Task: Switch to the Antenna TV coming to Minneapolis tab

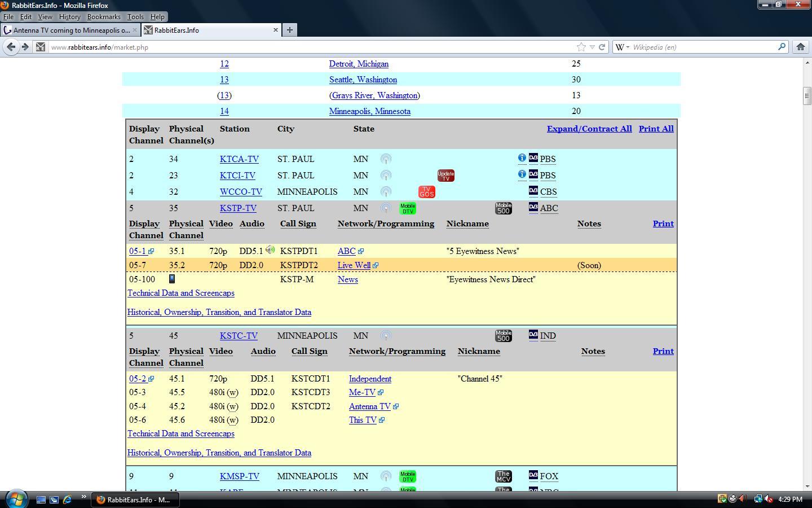Action: pyautogui.click(x=70, y=30)
